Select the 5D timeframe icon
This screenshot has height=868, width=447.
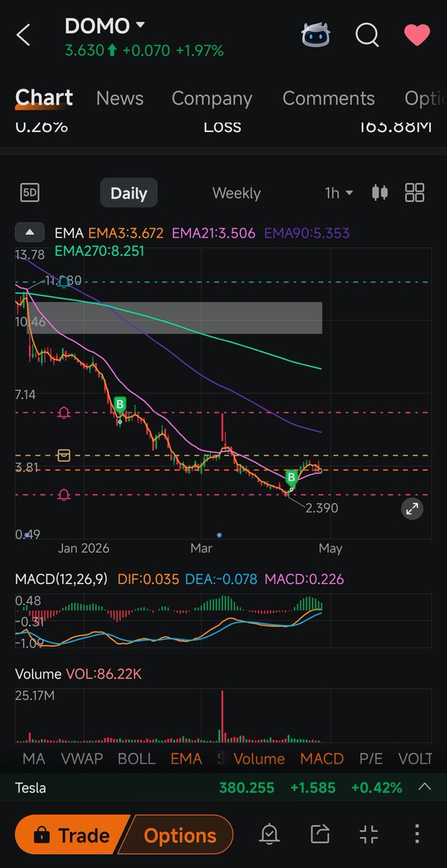(30, 192)
